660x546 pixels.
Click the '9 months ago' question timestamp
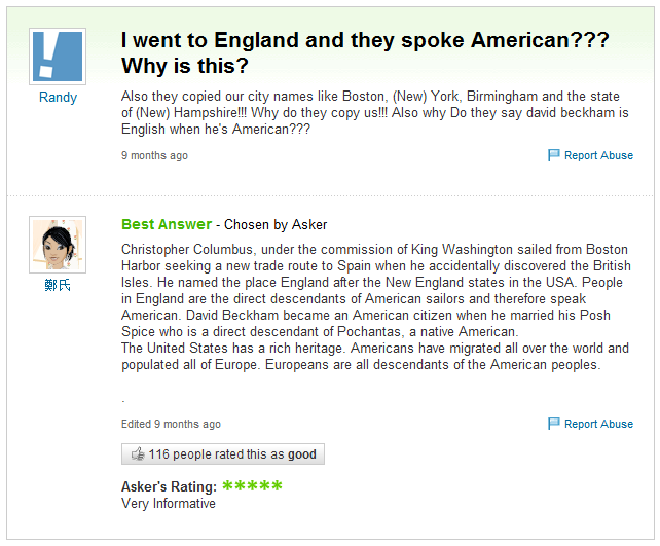[154, 155]
